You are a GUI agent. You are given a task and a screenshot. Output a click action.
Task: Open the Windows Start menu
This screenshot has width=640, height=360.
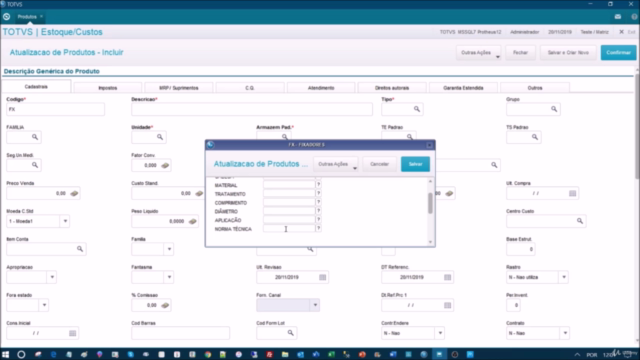click(x=6, y=354)
